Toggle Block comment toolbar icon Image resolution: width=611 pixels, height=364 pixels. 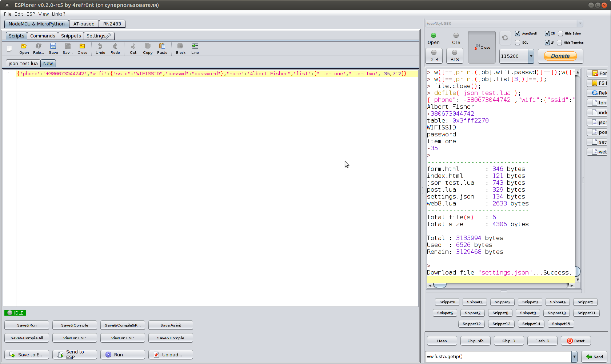click(x=180, y=47)
